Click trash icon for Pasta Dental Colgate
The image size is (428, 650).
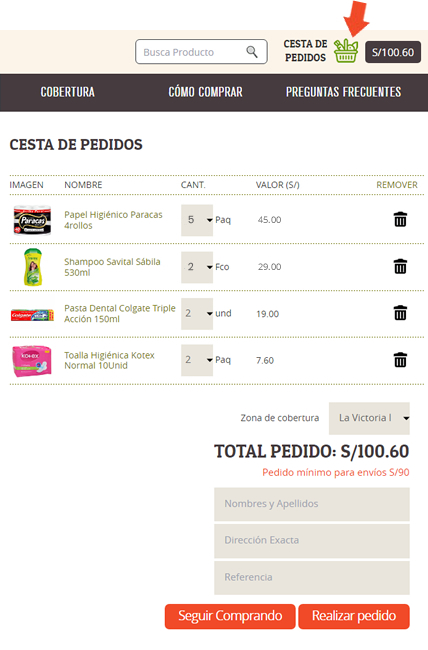(x=400, y=313)
